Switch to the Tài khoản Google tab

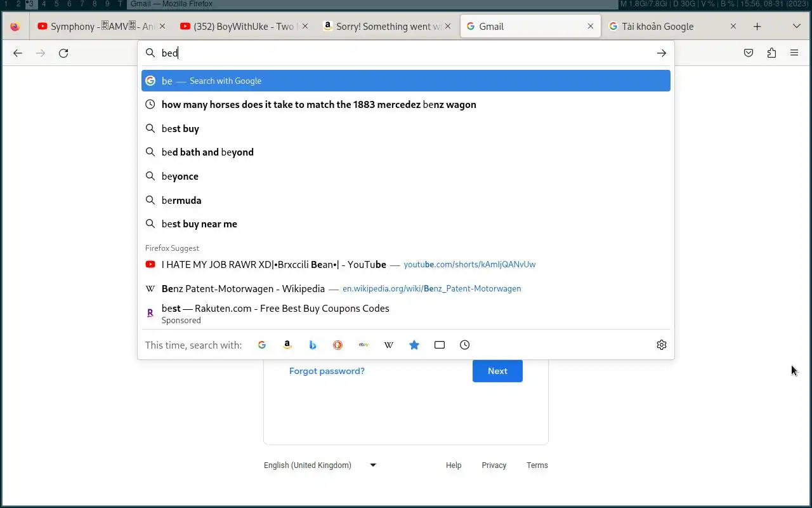672,27
